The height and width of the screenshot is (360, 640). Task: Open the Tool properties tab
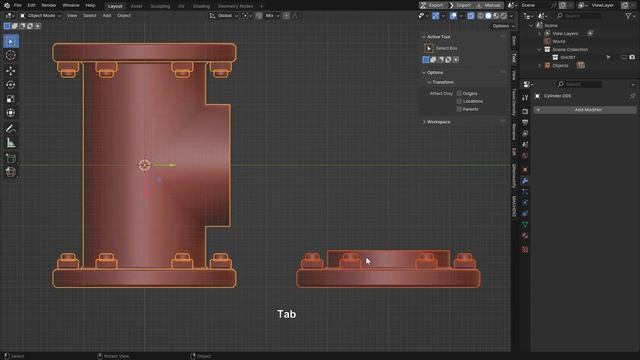[x=525, y=98]
